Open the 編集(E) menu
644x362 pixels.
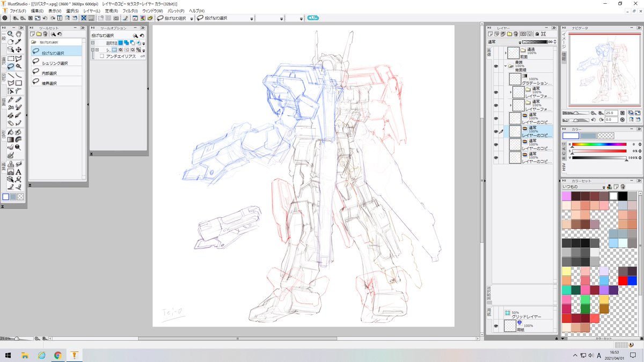point(38,11)
